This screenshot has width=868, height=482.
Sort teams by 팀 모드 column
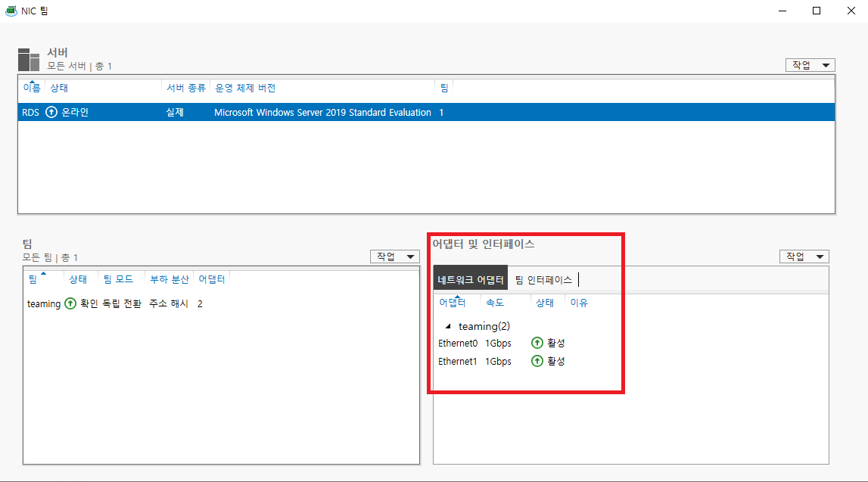pos(119,279)
